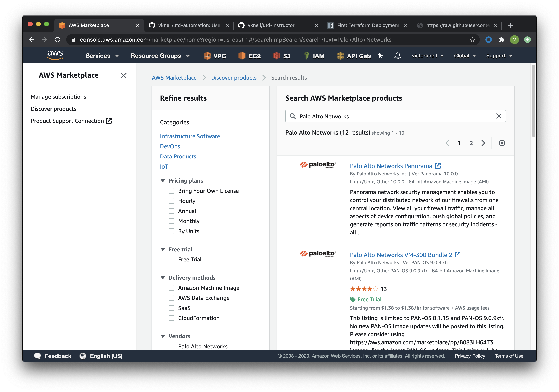The image size is (559, 392).
Task: Open Palo Alto Networks VM-300 Bundle 2
Action: point(401,255)
